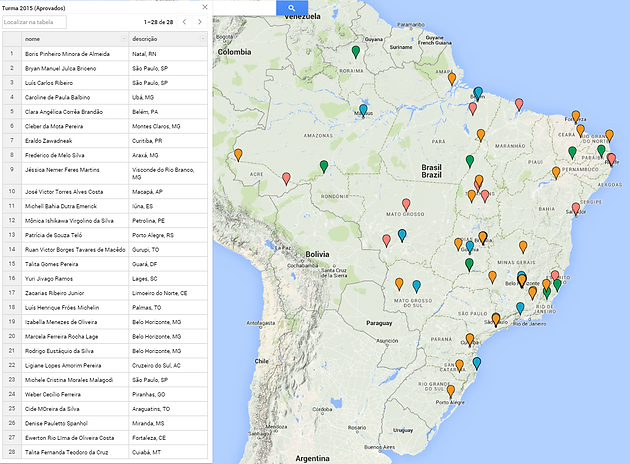Click the nome column header
This screenshot has height=464, width=630.
click(75, 39)
